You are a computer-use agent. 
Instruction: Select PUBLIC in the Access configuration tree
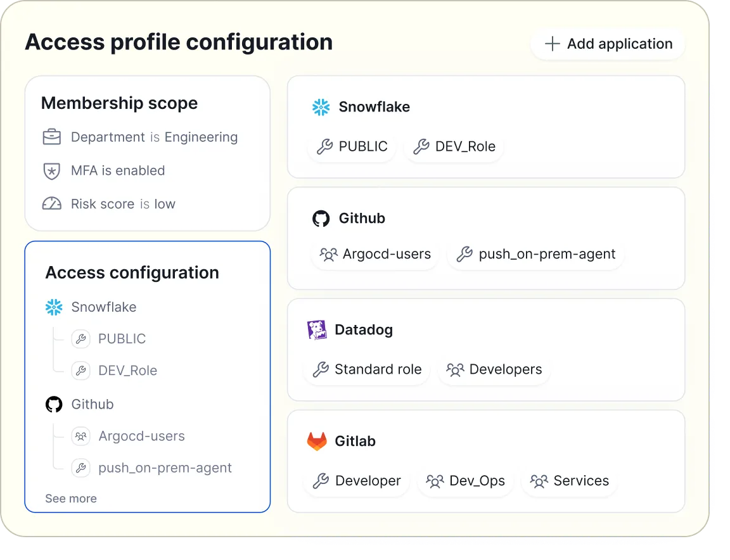coord(122,339)
